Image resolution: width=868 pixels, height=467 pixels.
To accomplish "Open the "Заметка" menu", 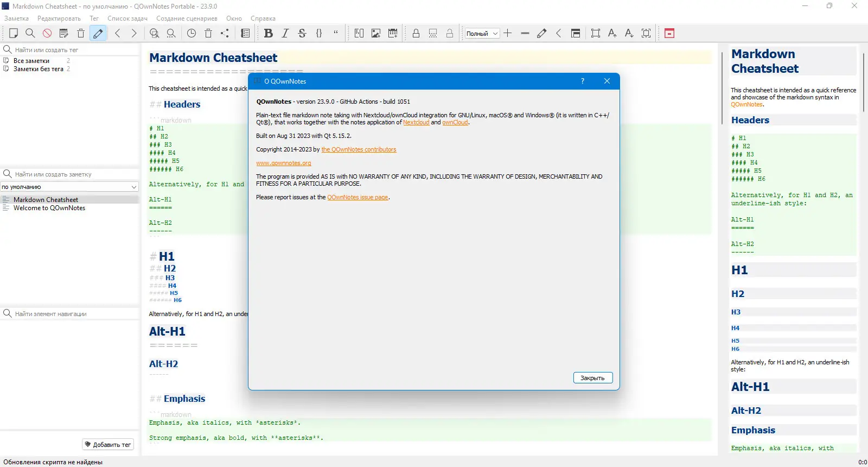I will coord(16,18).
